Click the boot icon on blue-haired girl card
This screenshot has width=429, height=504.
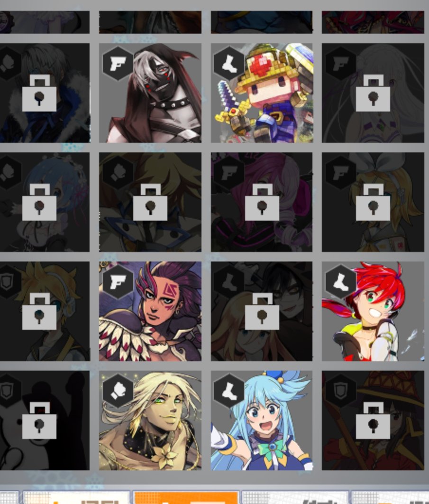tap(229, 391)
